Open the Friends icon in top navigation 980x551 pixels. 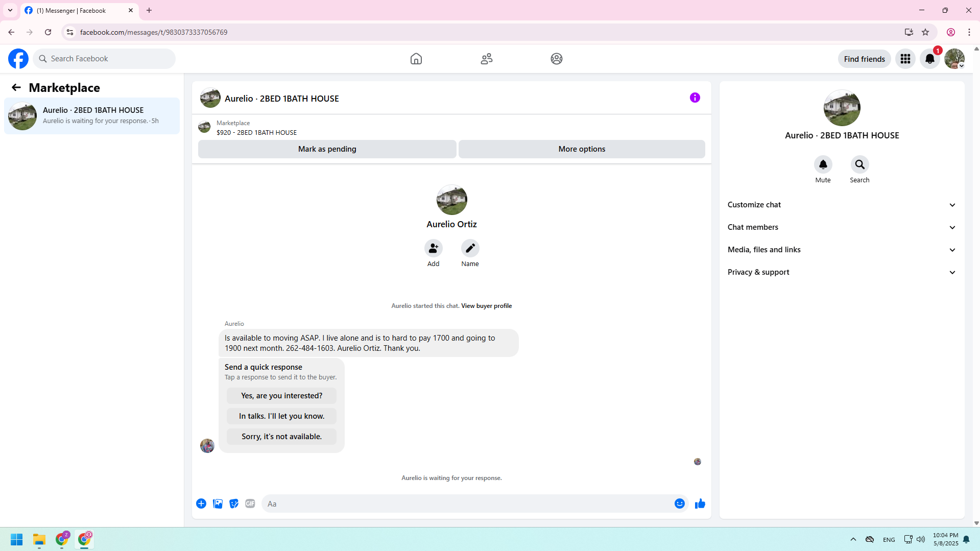click(x=487, y=59)
